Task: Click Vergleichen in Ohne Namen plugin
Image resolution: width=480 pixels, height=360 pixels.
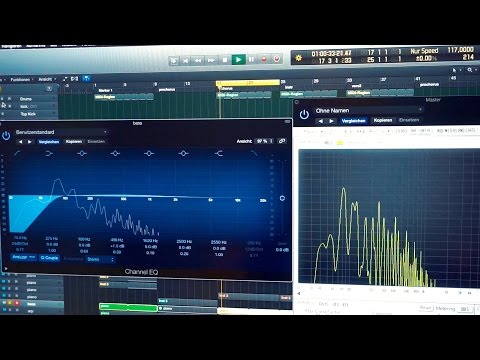Action: point(354,121)
